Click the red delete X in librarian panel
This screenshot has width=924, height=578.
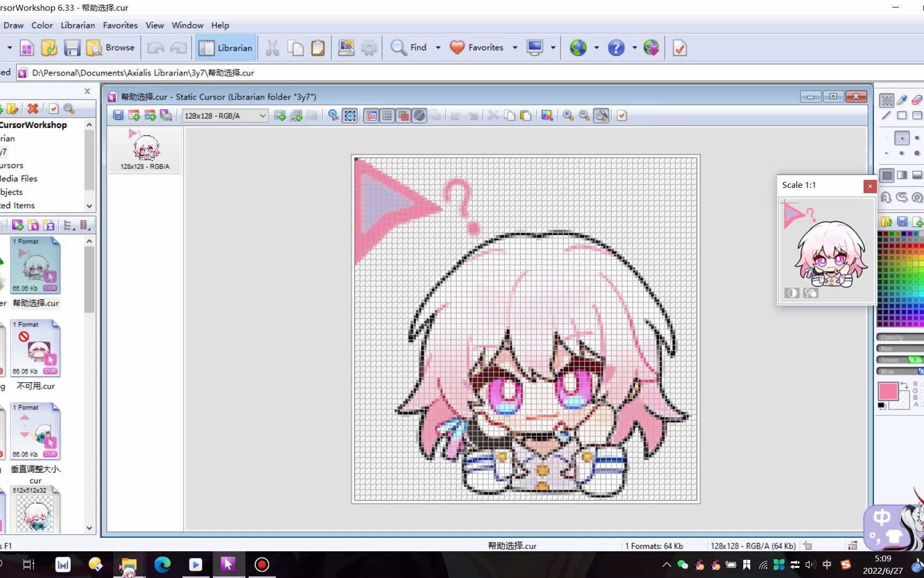coord(33,109)
